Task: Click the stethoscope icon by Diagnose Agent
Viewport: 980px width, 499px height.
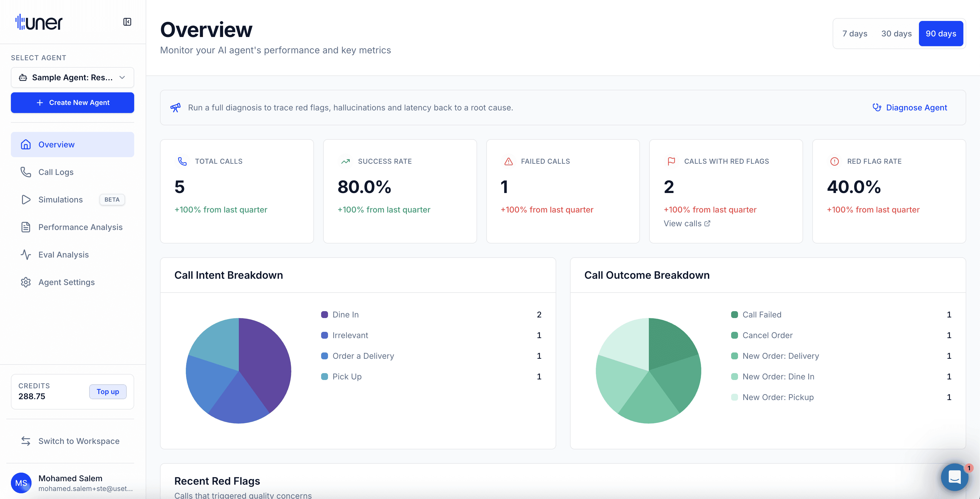Action: click(x=876, y=108)
